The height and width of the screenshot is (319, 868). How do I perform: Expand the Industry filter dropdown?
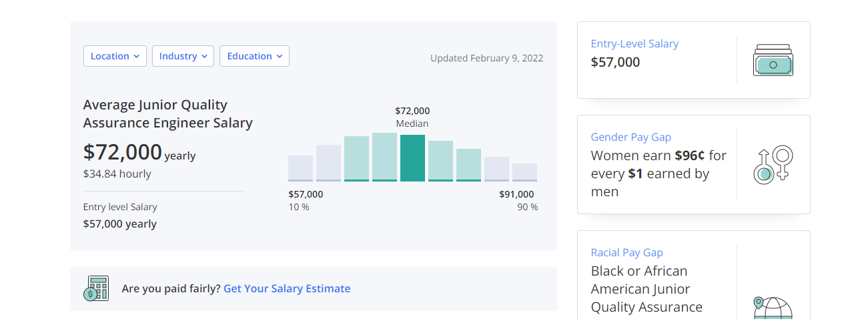(183, 56)
